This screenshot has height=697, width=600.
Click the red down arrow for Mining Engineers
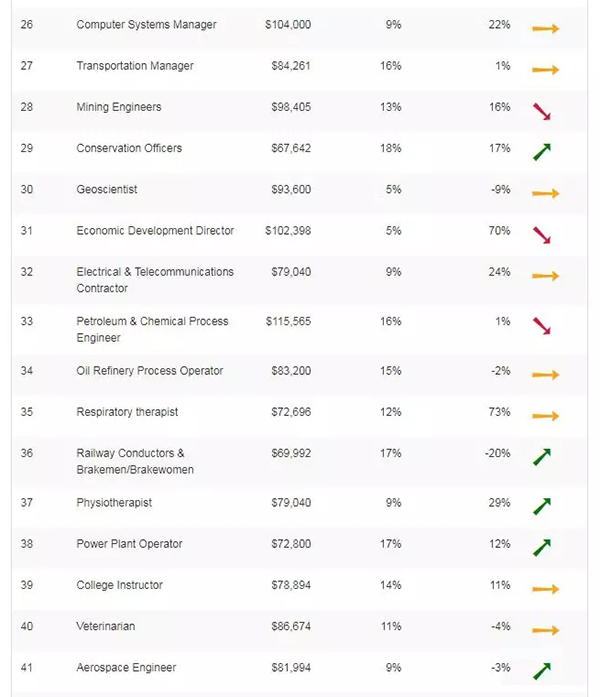pos(542,111)
